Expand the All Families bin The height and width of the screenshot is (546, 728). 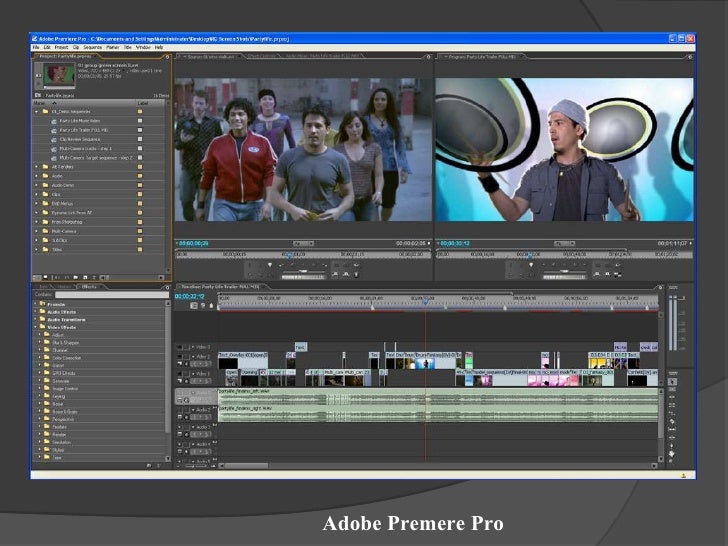[x=38, y=167]
